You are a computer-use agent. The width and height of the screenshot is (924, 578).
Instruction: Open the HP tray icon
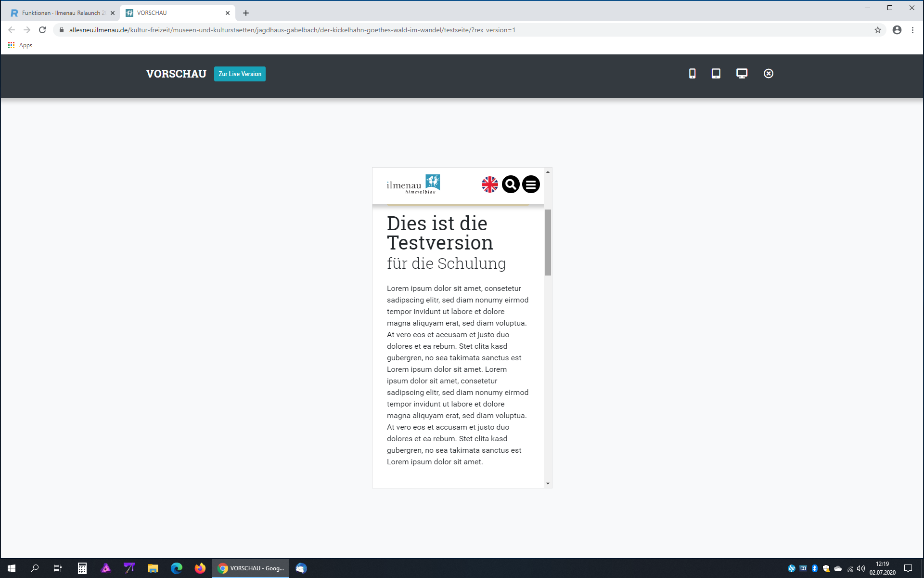pyautogui.click(x=792, y=568)
